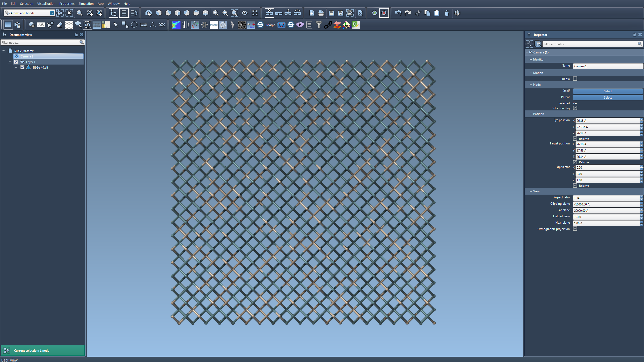Open the Atoms and bonds dropdown
644x362 pixels.
coord(52,13)
